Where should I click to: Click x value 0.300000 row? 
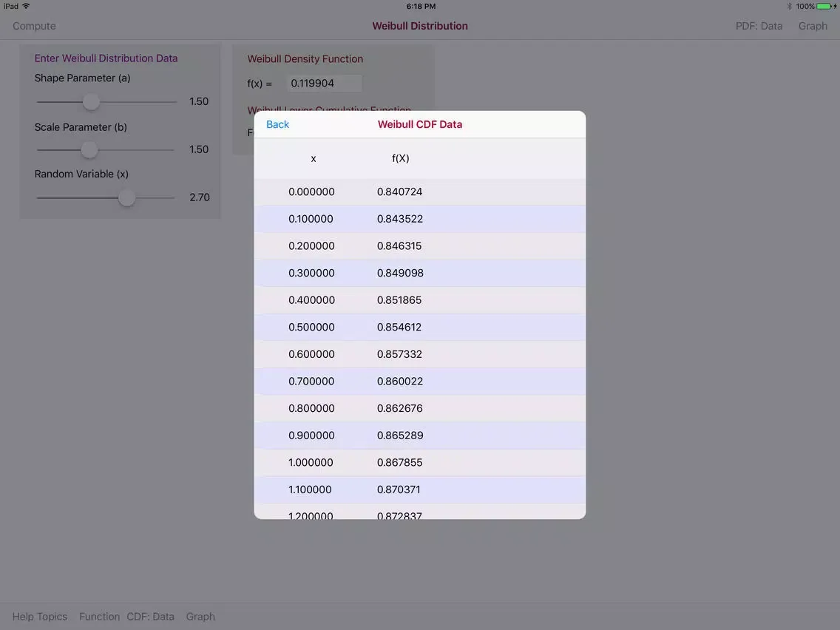tap(419, 273)
